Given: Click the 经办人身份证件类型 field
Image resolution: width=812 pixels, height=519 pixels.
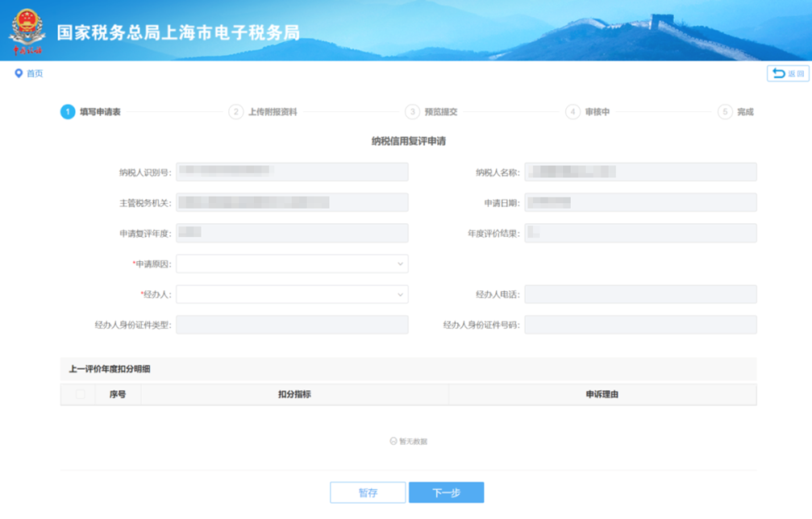Looking at the screenshot, I should pos(292,325).
